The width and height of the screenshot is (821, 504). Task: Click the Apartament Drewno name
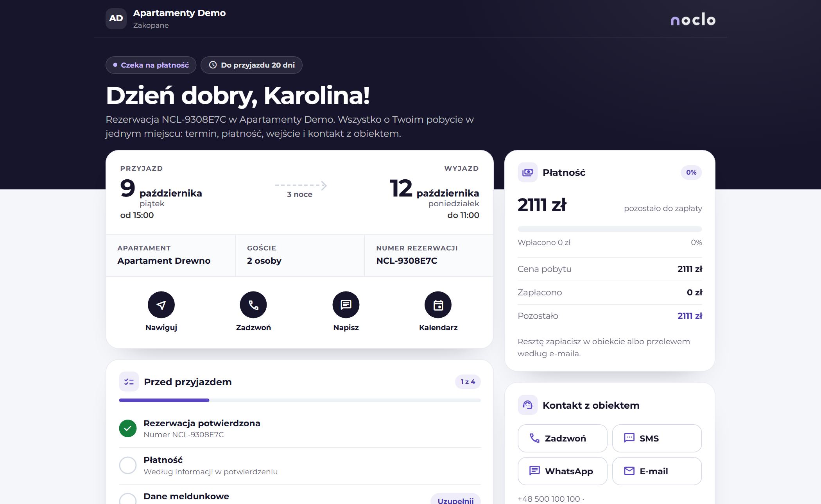point(164,261)
